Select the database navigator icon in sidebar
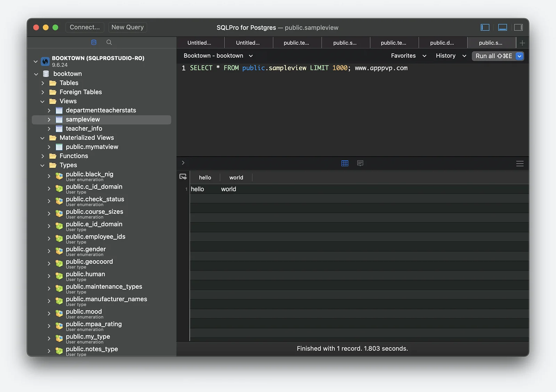556x392 pixels. click(94, 42)
